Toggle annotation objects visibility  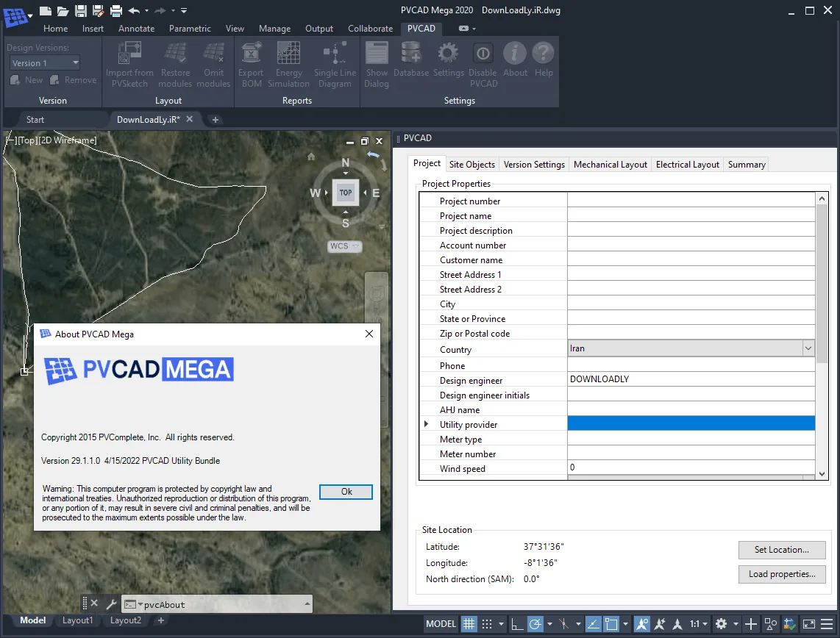tap(642, 623)
